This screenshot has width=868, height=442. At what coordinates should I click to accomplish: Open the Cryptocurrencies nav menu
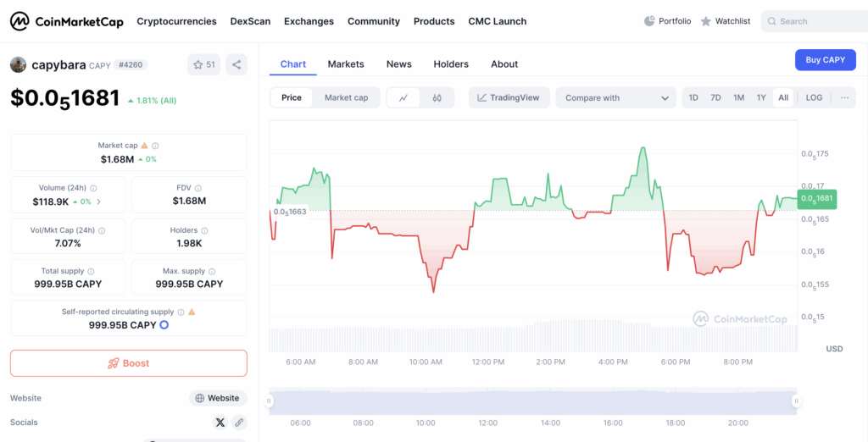pyautogui.click(x=176, y=21)
